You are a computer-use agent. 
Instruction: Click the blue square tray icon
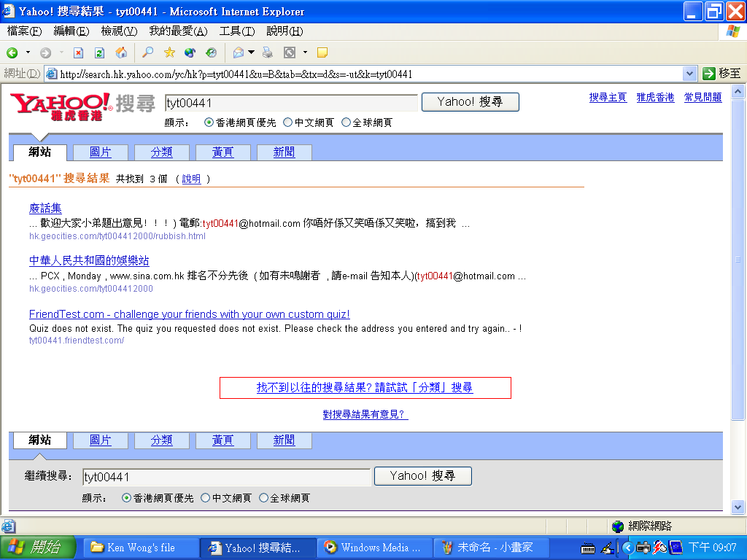click(x=676, y=548)
